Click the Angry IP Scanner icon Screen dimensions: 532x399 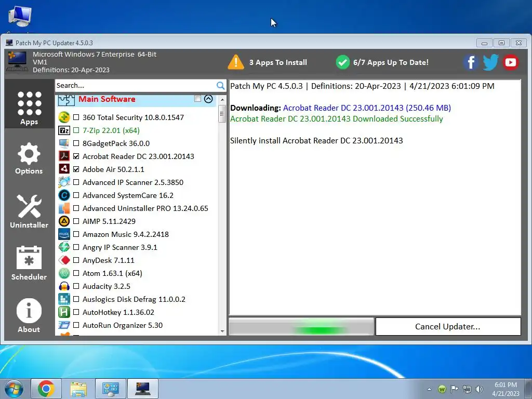(x=64, y=247)
